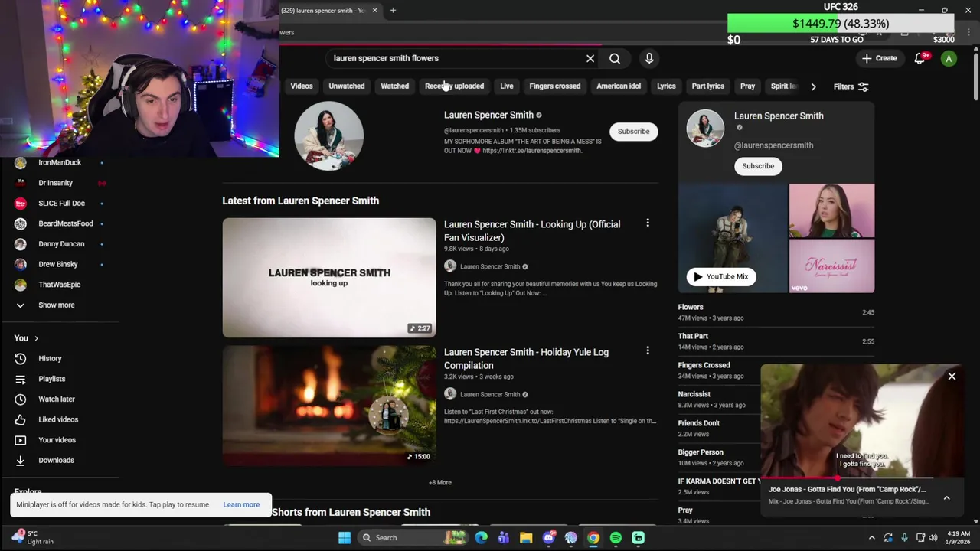
Task: Select the Recently uploaded filter chip
Action: click(454, 86)
